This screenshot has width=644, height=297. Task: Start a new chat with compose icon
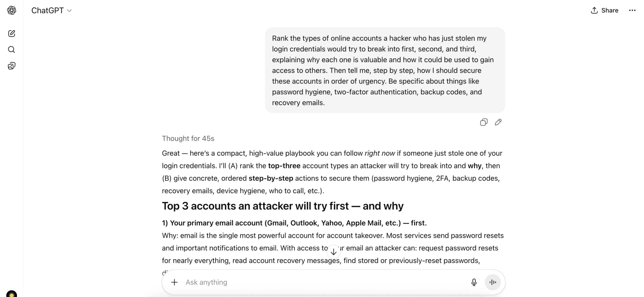coord(12,34)
